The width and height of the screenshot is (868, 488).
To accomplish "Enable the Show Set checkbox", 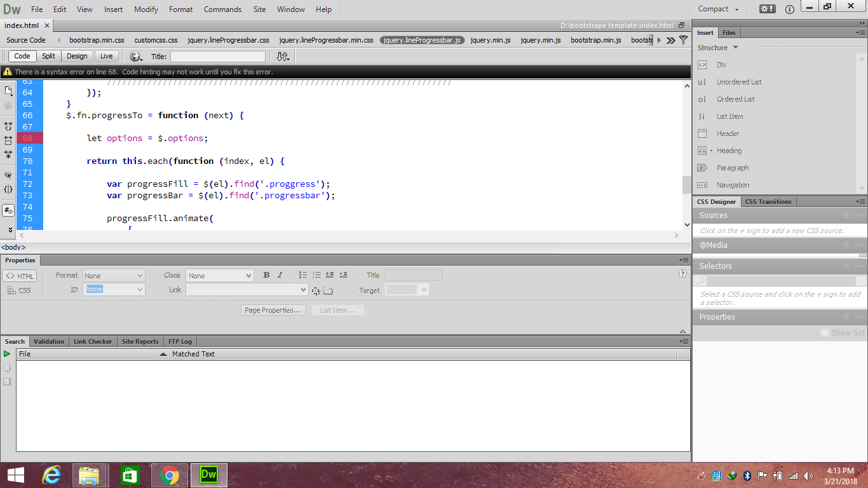I will 825,332.
